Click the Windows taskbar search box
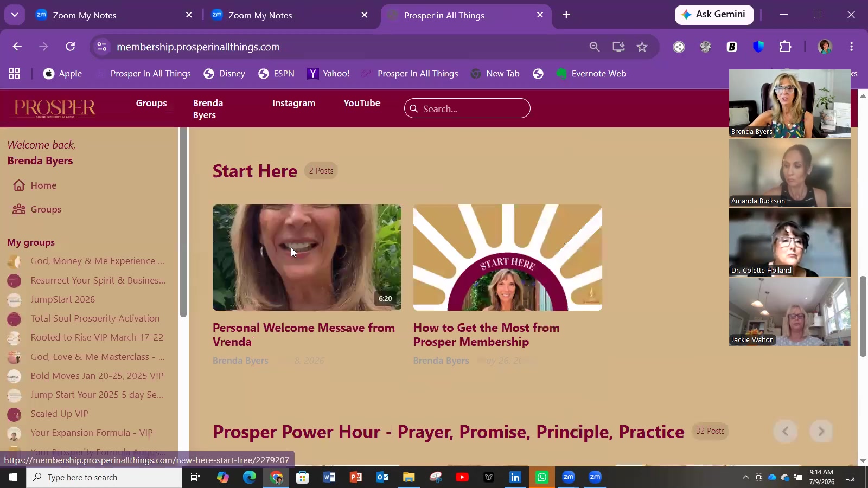 point(104,477)
